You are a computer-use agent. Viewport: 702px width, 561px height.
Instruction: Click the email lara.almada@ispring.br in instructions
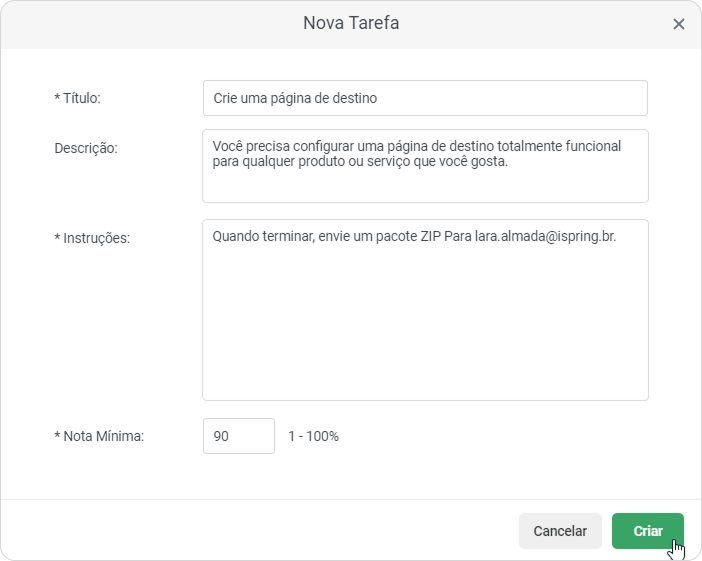[546, 238]
